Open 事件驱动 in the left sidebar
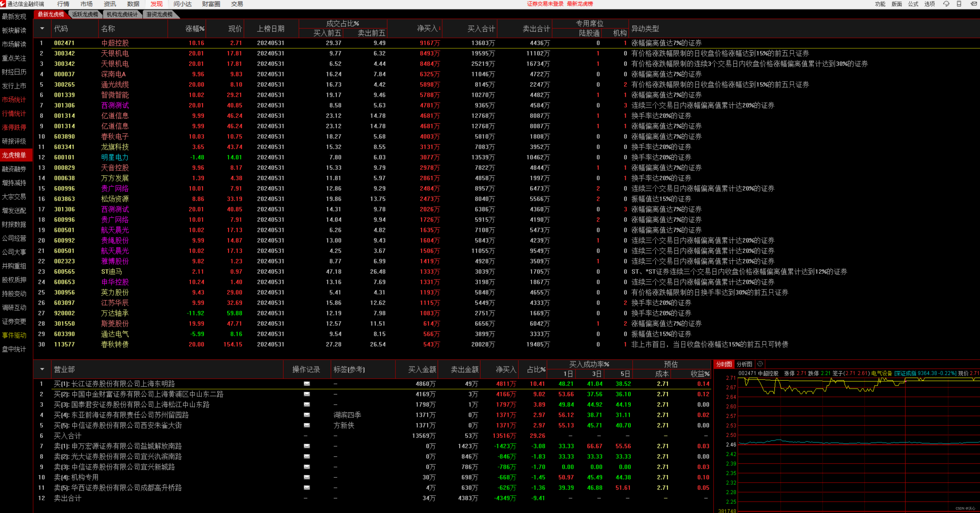Screen dimensions: 980x513 [x=14, y=335]
